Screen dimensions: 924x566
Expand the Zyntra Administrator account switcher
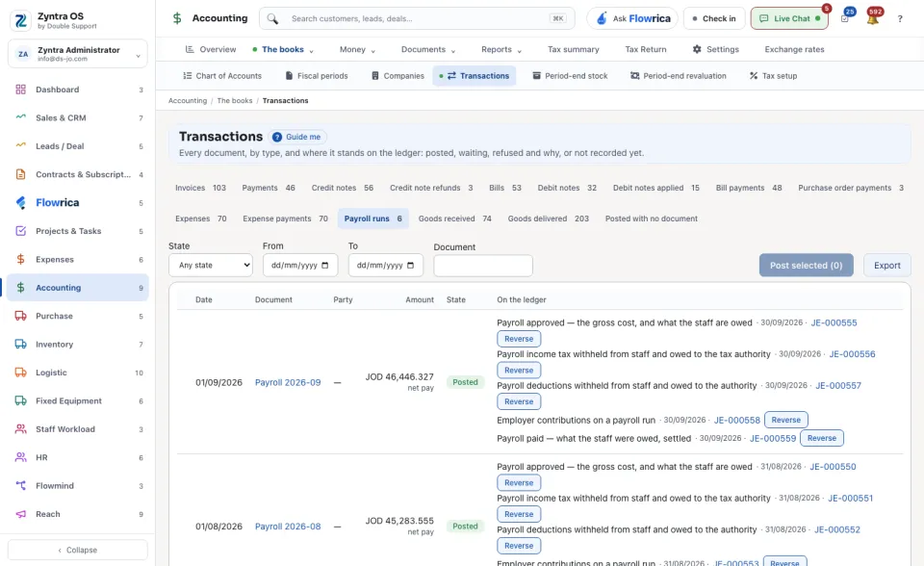coord(78,54)
